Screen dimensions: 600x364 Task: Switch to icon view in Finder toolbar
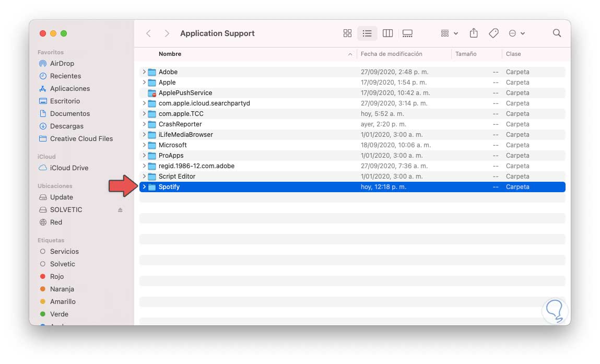point(347,33)
